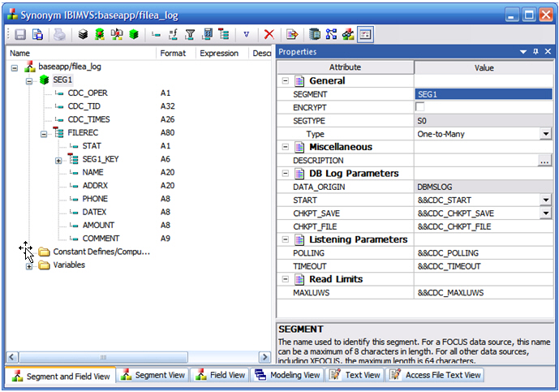Open the Type One-to-Many dropdown
This screenshot has width=559, height=392.
click(545, 134)
